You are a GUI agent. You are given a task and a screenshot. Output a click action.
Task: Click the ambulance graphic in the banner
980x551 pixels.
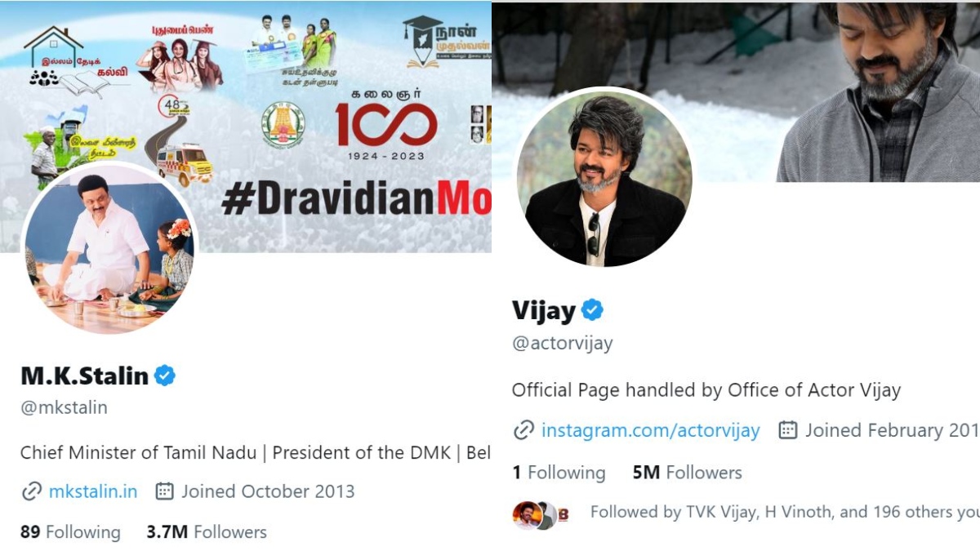tap(185, 164)
